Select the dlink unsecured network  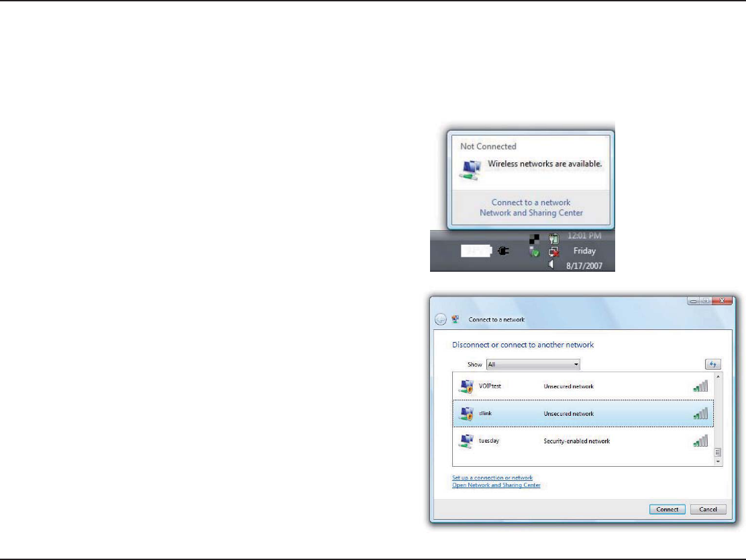[583, 413]
